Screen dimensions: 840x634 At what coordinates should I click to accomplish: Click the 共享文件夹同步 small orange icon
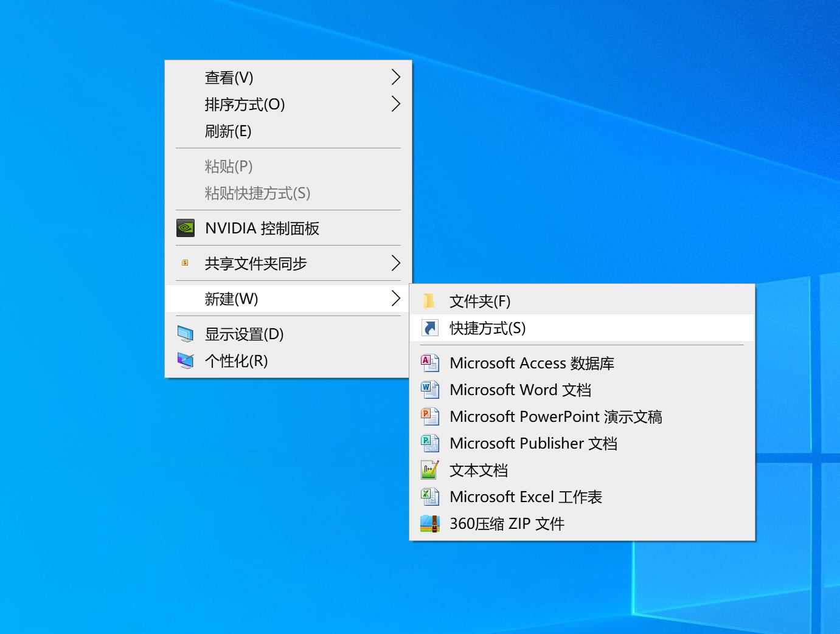point(185,263)
